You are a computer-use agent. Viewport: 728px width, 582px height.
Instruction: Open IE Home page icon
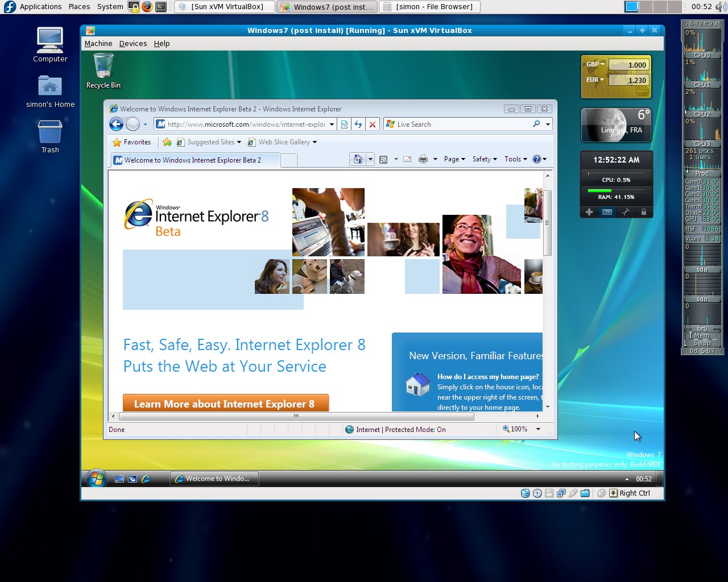point(358,159)
